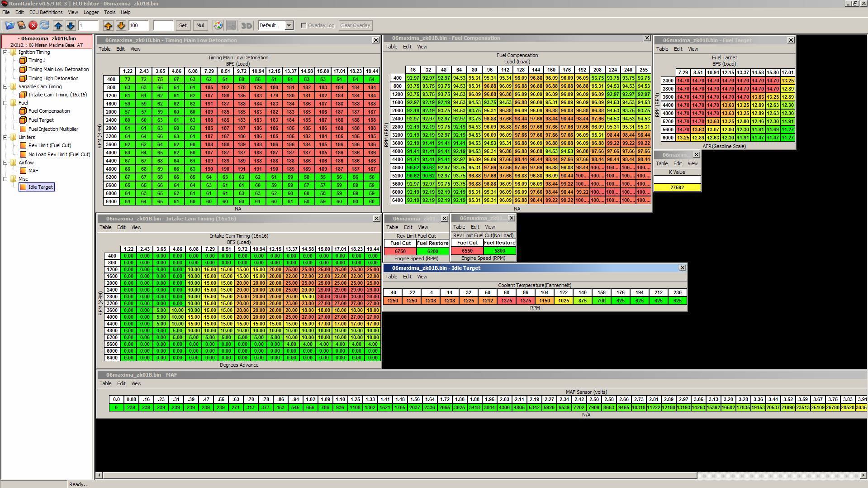
Task: Click Idle Target 875 RPM cell
Action: tap(582, 301)
